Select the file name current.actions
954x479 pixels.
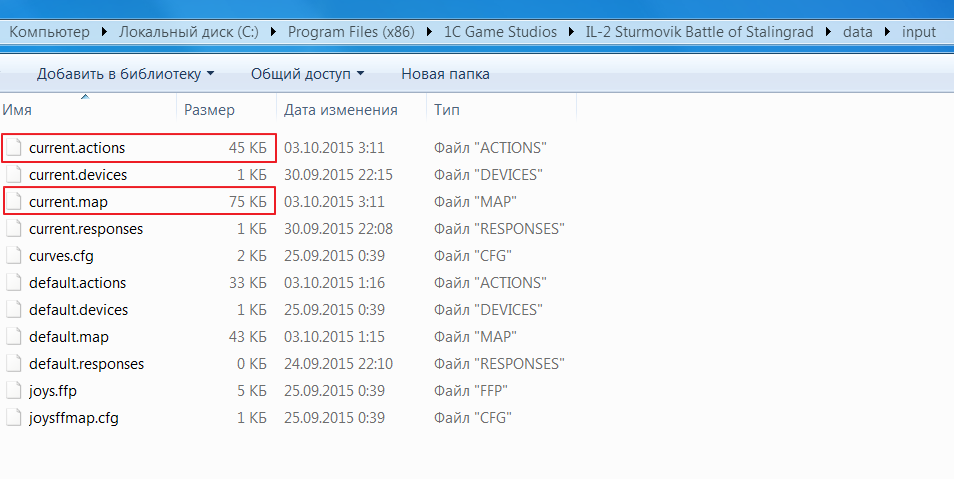coord(77,148)
